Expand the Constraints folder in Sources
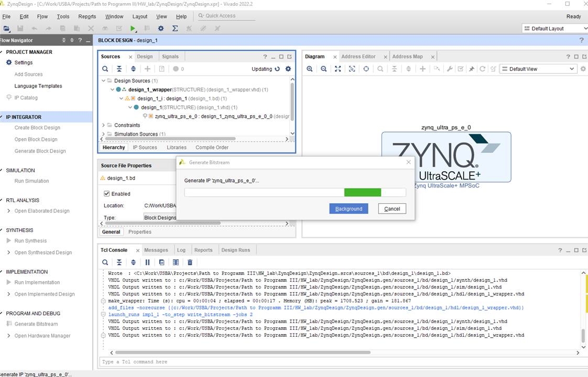Screen dimensions: 588x377 [103, 125]
